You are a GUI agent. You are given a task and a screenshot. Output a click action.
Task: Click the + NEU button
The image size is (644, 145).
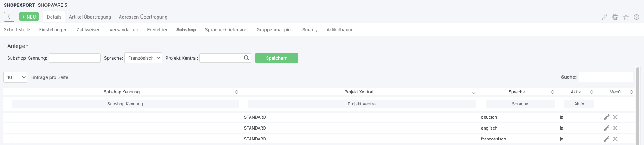(x=29, y=17)
